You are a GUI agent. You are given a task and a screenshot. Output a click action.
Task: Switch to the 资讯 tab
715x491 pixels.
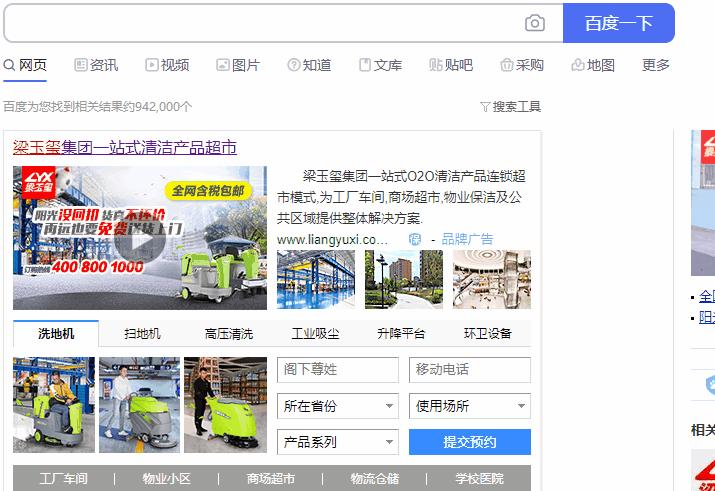pos(96,65)
